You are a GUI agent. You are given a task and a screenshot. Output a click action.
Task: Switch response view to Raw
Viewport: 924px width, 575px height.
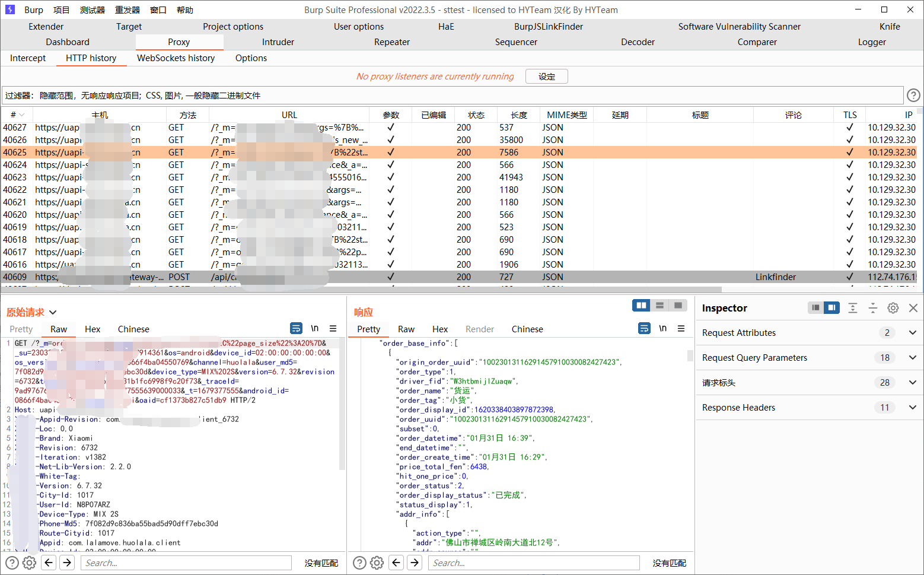[x=406, y=329]
